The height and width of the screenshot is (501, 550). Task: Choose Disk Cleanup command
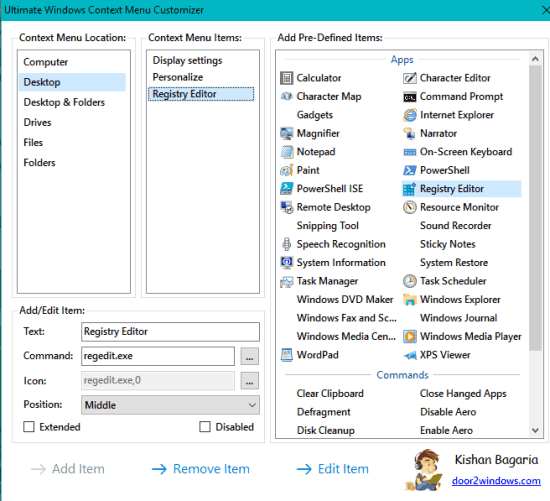326,430
